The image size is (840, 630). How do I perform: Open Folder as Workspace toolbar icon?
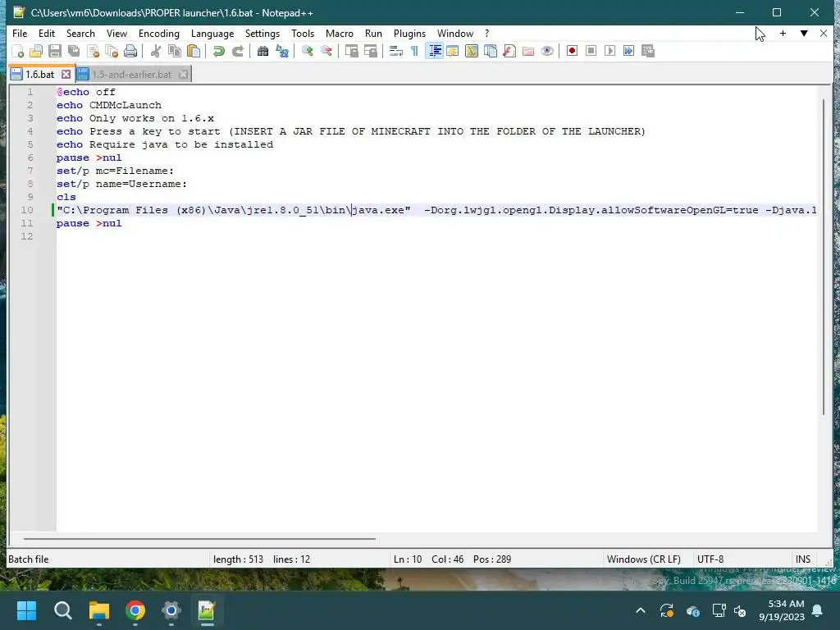(528, 51)
